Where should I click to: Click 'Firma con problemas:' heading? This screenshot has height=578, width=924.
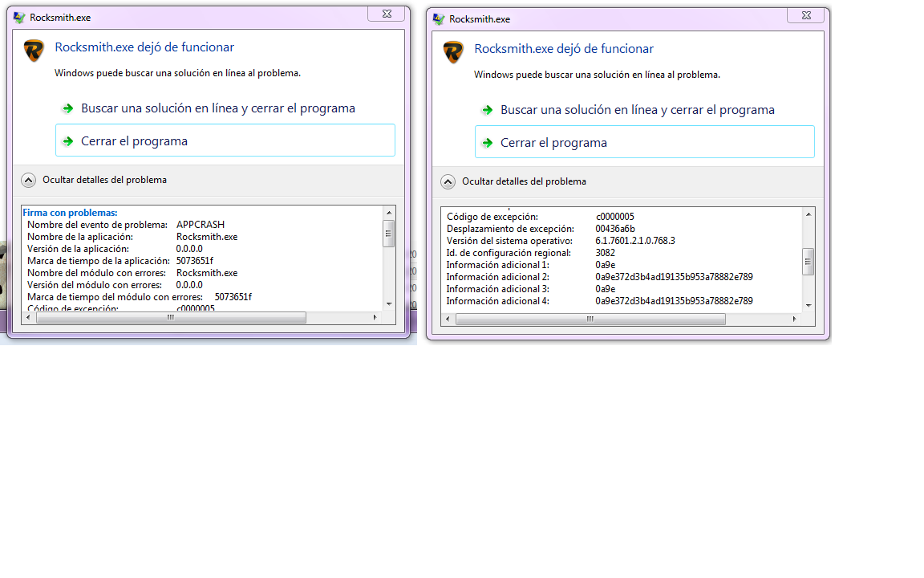point(70,213)
